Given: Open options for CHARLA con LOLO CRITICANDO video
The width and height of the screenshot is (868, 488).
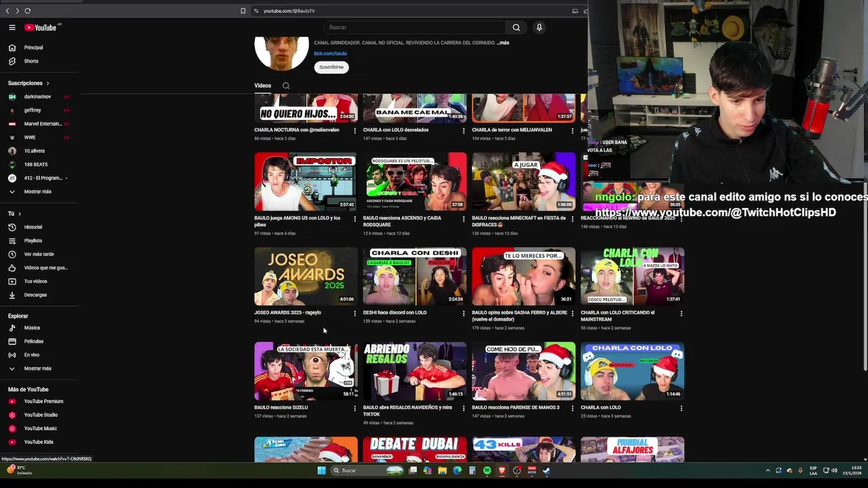Looking at the screenshot, I should pyautogui.click(x=681, y=313).
